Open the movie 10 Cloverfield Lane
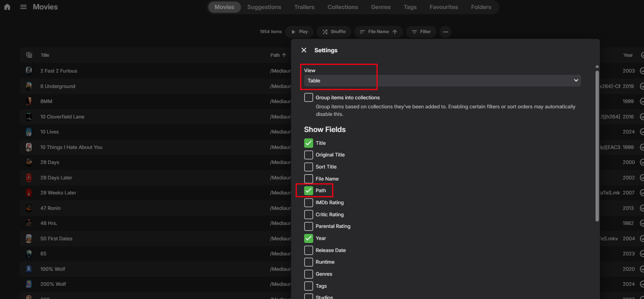 pyautogui.click(x=62, y=117)
